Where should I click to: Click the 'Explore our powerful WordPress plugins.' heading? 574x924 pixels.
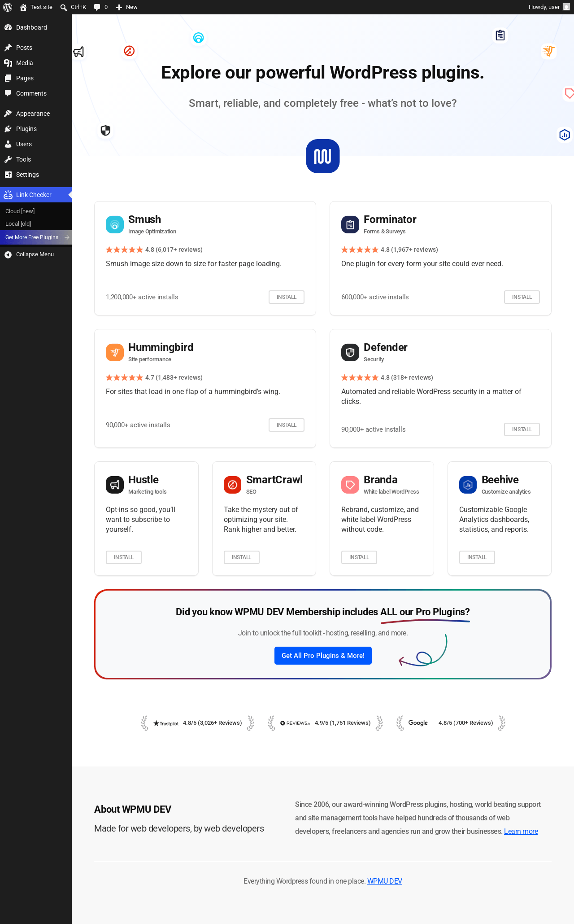(323, 73)
